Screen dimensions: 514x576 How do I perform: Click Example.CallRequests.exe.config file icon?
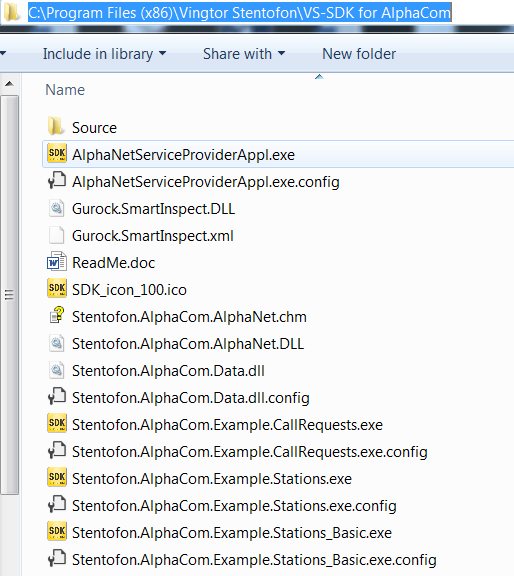click(x=57, y=450)
